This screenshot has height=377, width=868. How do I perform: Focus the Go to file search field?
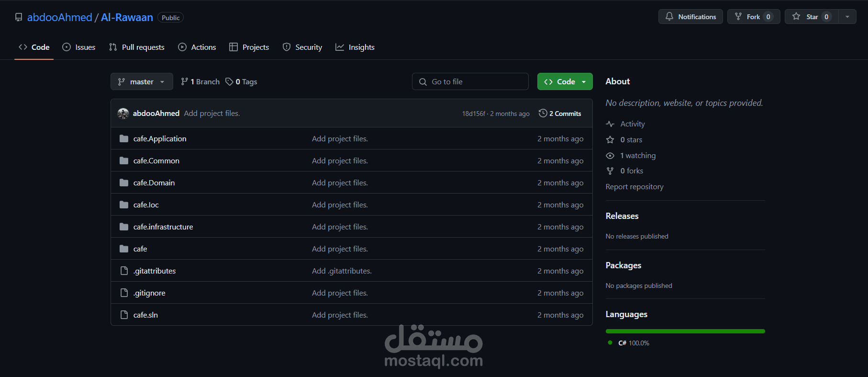(470, 81)
